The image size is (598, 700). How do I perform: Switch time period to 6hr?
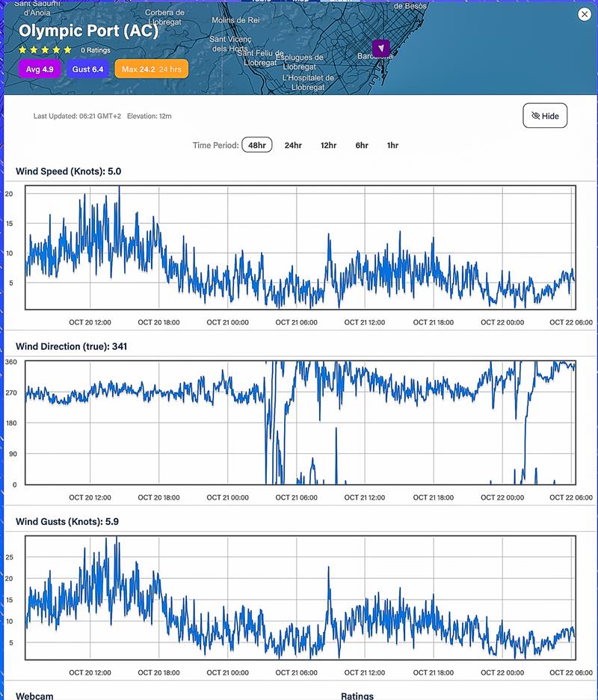point(362,145)
